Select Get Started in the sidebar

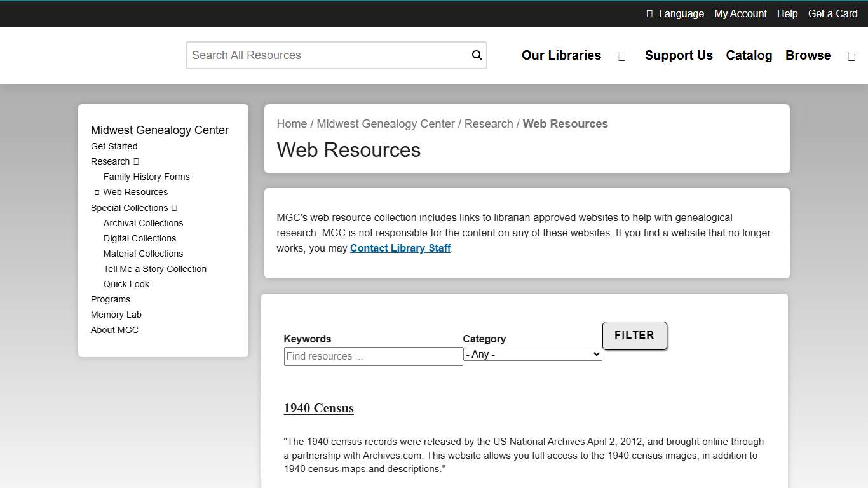[x=114, y=146]
